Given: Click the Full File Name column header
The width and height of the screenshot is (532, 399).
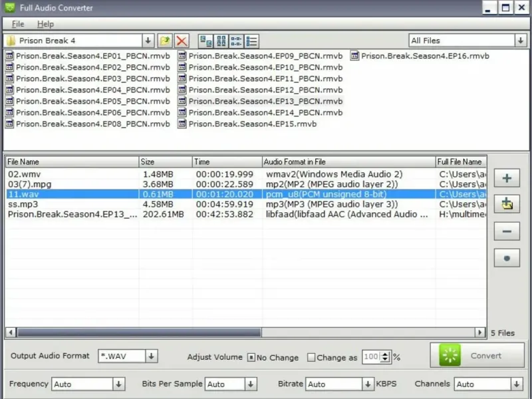Looking at the screenshot, I should coord(461,162).
